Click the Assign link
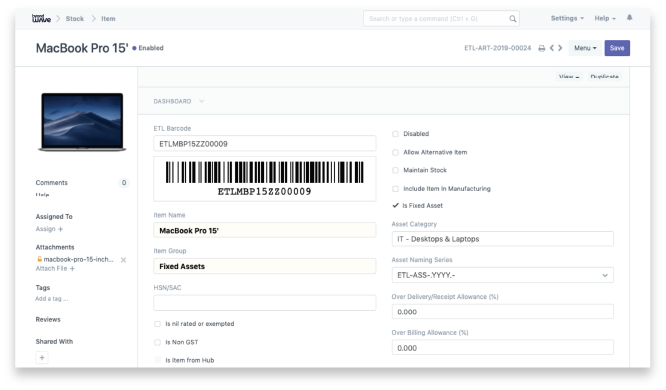Viewport: 666px width, 390px height. pyautogui.click(x=45, y=229)
